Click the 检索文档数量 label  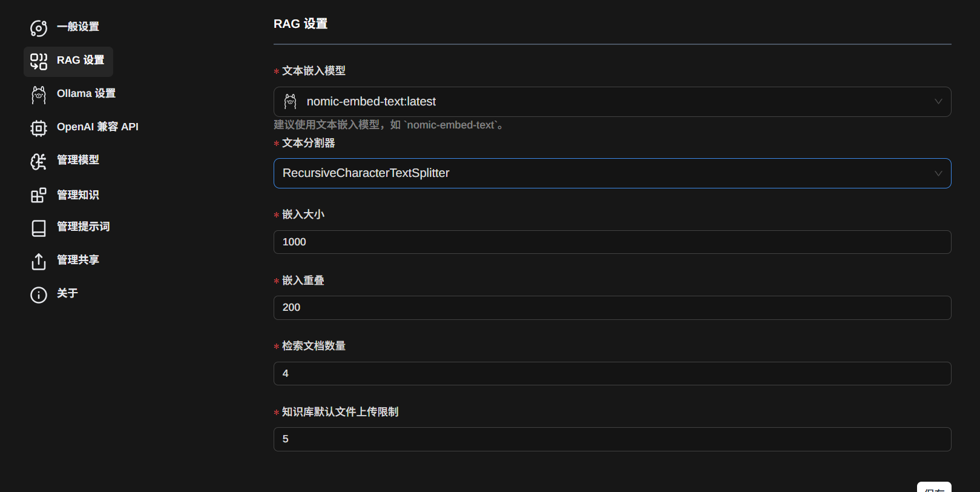314,346
